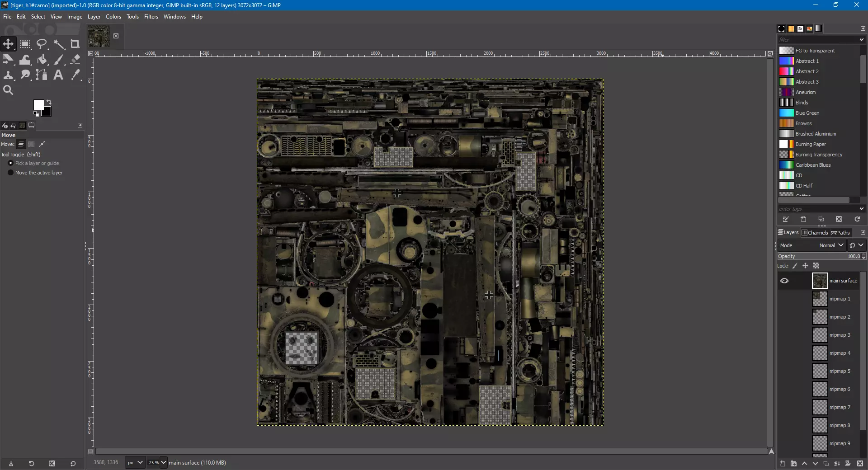Activate the Crop tool
The width and height of the screenshot is (868, 470).
[75, 44]
